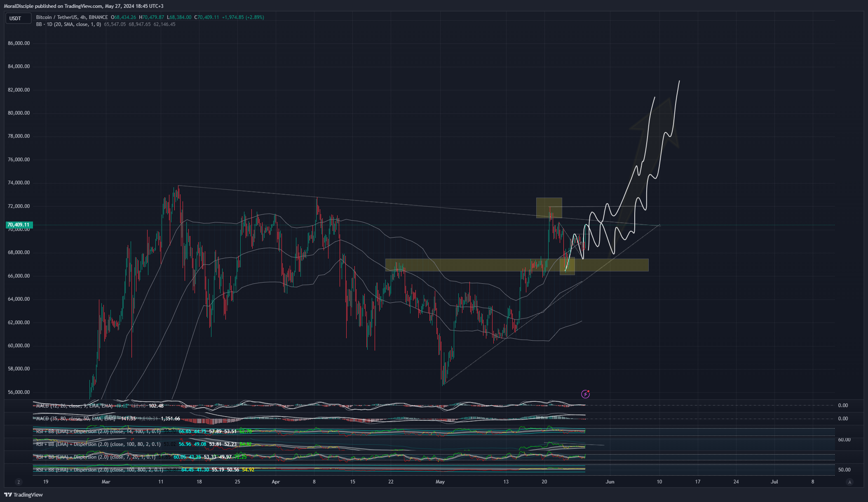Click the 62,000.00 price axis label

coord(19,323)
